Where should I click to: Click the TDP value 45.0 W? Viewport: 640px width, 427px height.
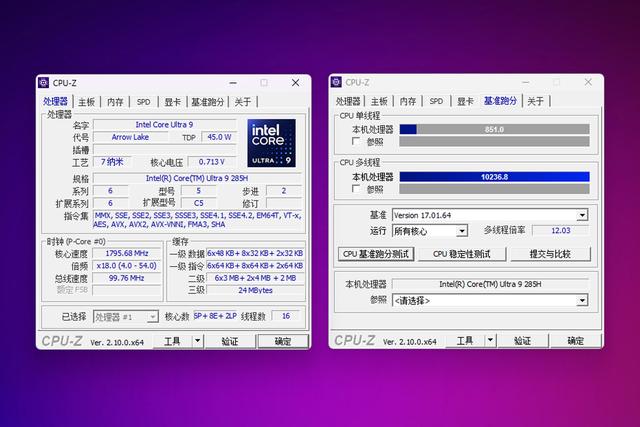[x=219, y=137]
